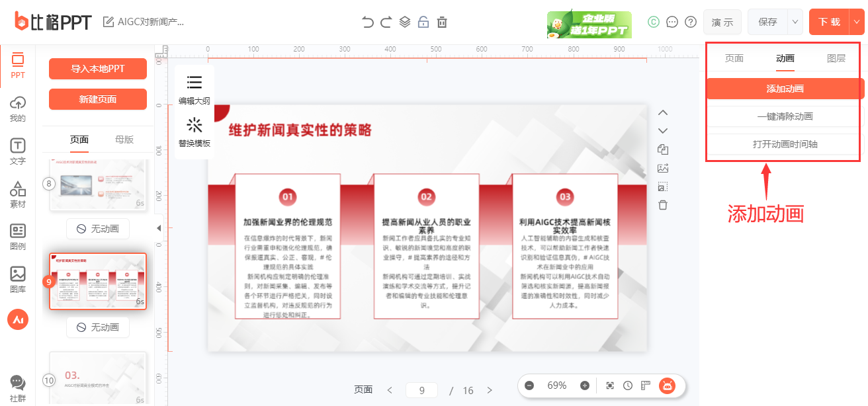Click the down chevron to move element backward
This screenshot has height=406, width=868.
[663, 130]
